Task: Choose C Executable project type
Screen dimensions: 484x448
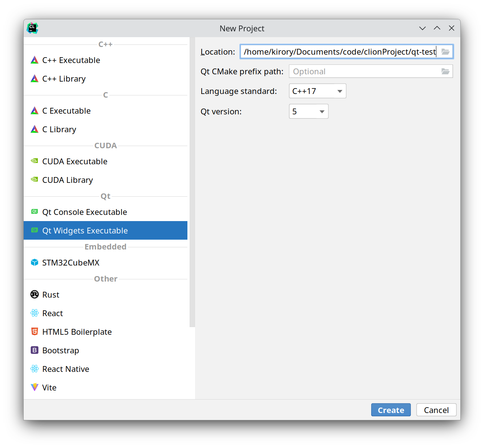Action: [x=106, y=111]
